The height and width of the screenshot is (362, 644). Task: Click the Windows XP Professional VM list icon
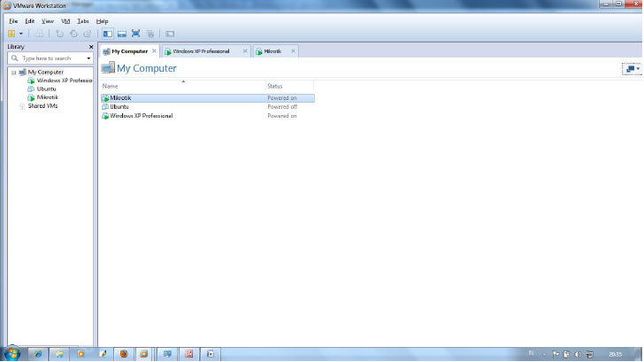tap(105, 116)
